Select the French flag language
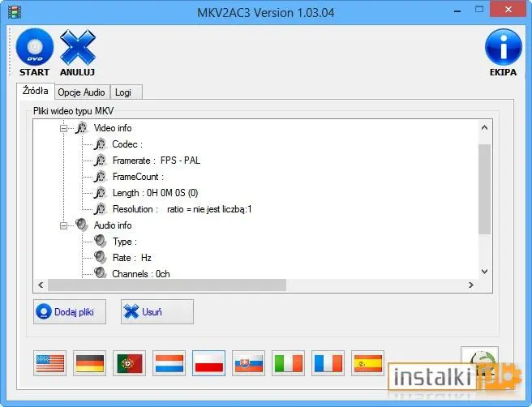Screen dimensions: 532x407 pos(328,363)
